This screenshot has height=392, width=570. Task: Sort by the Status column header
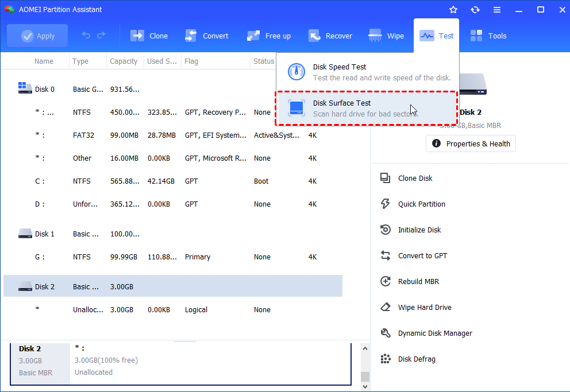click(264, 61)
